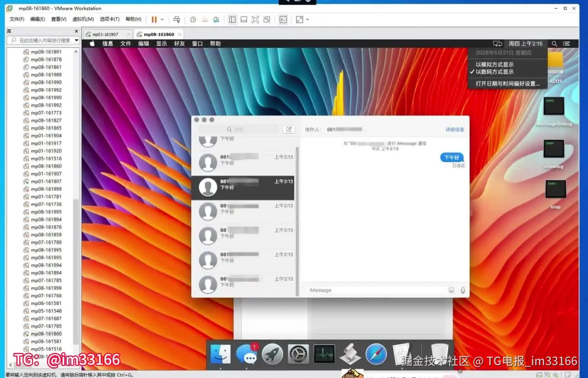Screen dimensions: 588x378
Task: Open the snapshot manager
Action: tap(216, 19)
